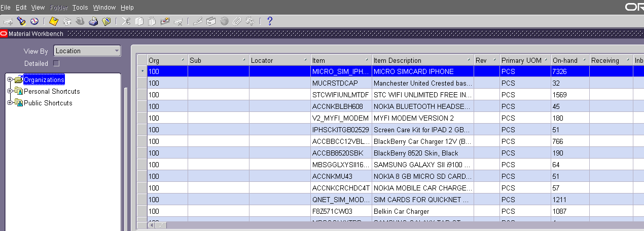Expand the Personal Shortcuts tree node
The image size is (644, 231).
point(10,92)
